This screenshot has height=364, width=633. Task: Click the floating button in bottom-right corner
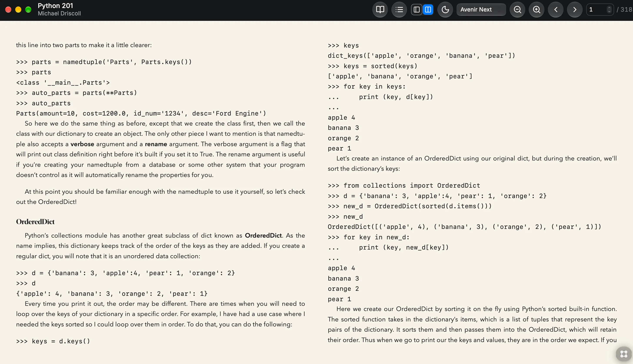click(624, 354)
